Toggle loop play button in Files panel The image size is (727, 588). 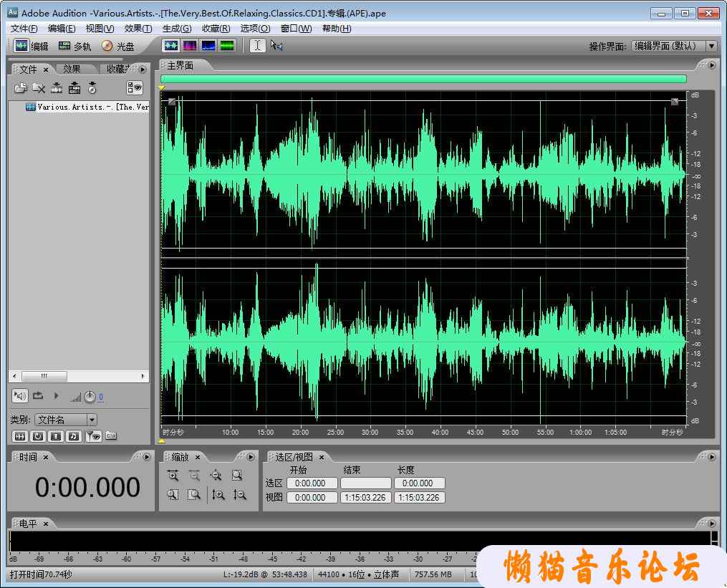click(x=38, y=395)
